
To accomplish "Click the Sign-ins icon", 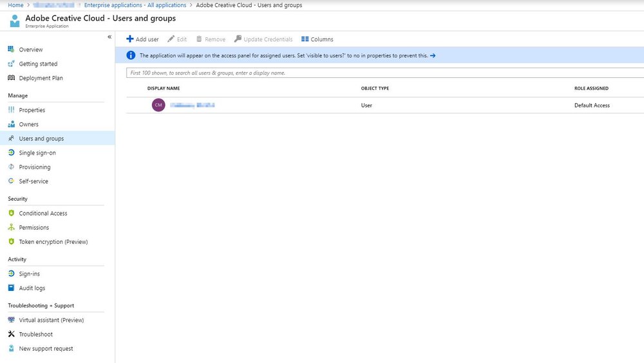I will point(11,274).
